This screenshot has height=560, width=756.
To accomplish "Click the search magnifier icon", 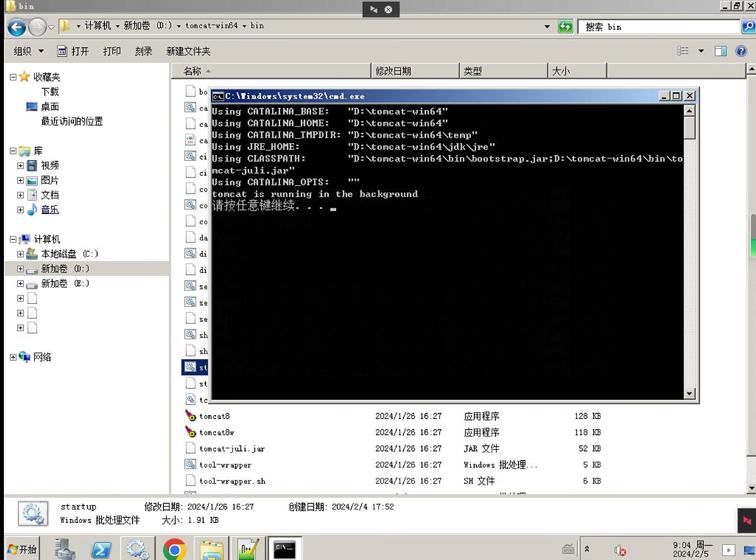I will tap(748, 26).
